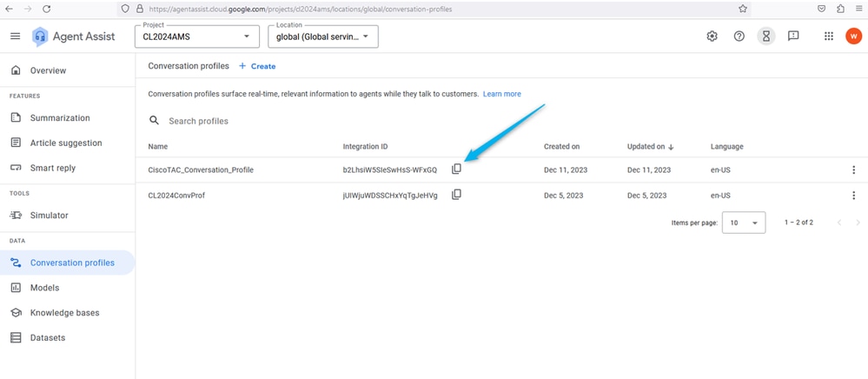The width and height of the screenshot is (868, 379).
Task: Open Overview in the sidebar
Action: pos(68,70)
